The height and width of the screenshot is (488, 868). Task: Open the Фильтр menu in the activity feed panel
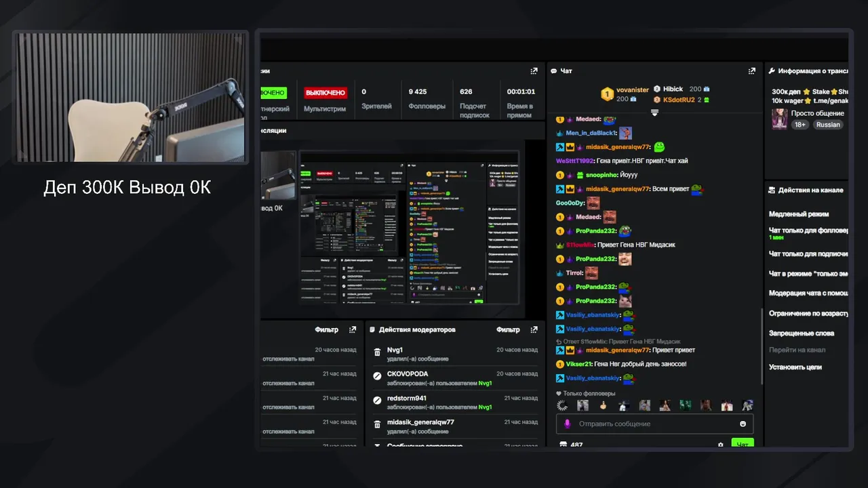tap(327, 329)
